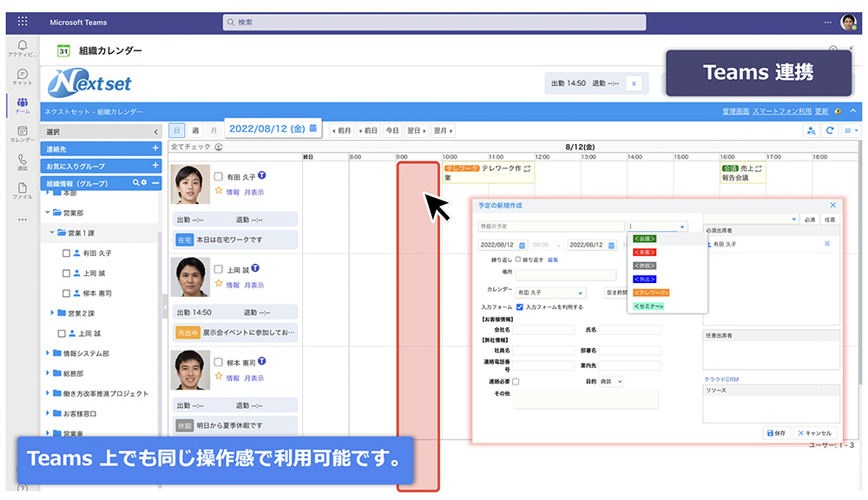This screenshot has height=500, width=868.
Task: Remove 有田 久子 from 必須出席者 list
Action: pos(827,244)
